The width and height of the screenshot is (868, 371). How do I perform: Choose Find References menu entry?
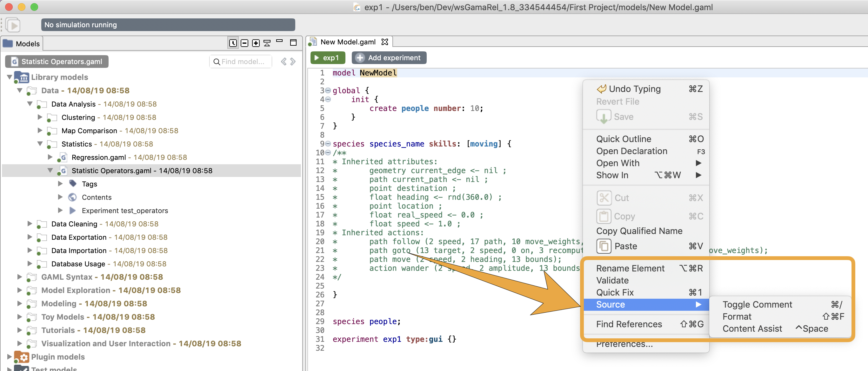tap(646, 324)
